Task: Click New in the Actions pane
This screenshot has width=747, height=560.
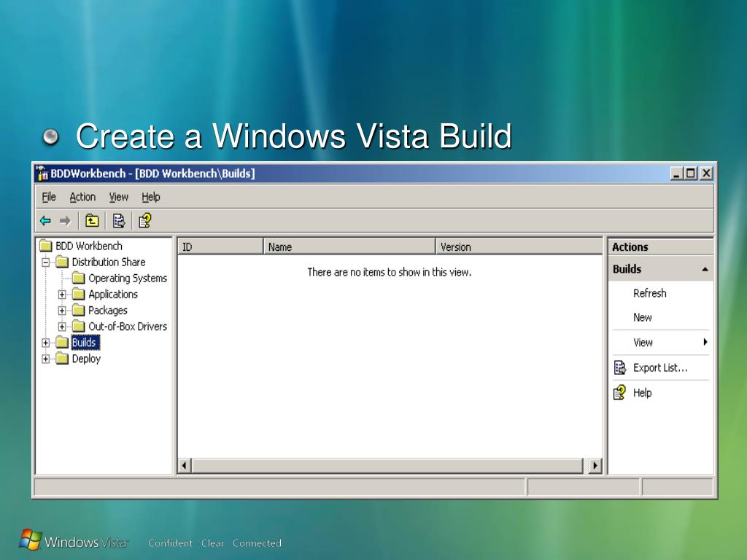Action: [642, 318]
